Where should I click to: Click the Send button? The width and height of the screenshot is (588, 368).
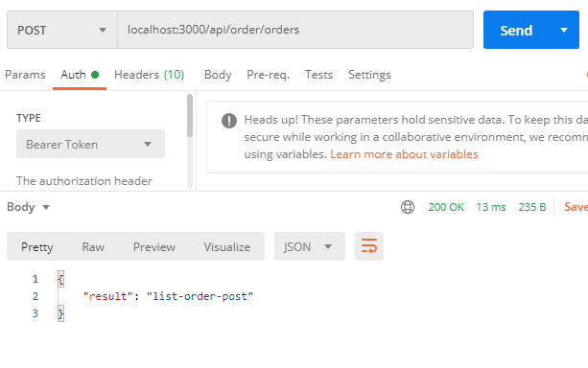pyautogui.click(x=516, y=30)
